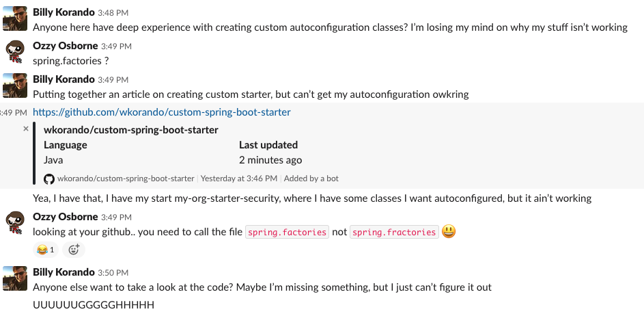Open the Ozzy Osborne name above "spring.factories ?"
The height and width of the screenshot is (316, 644).
(x=65, y=46)
